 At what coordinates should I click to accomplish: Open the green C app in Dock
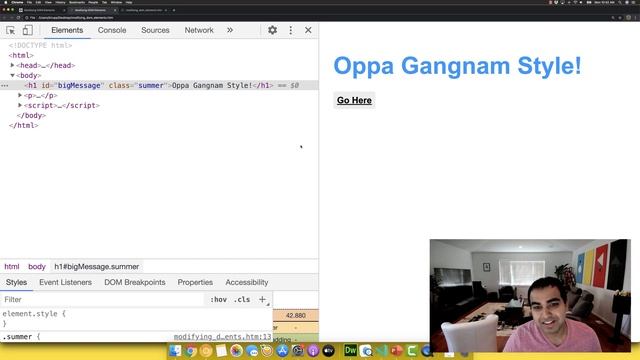412,351
